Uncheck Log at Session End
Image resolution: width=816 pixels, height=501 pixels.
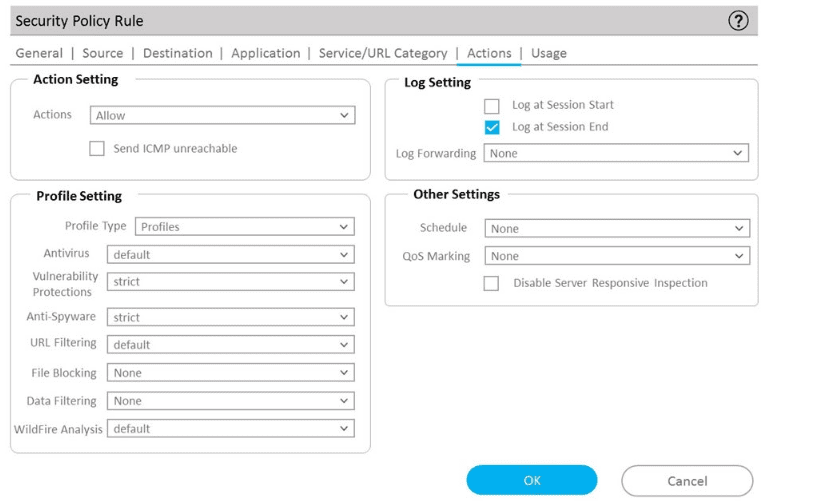(491, 128)
